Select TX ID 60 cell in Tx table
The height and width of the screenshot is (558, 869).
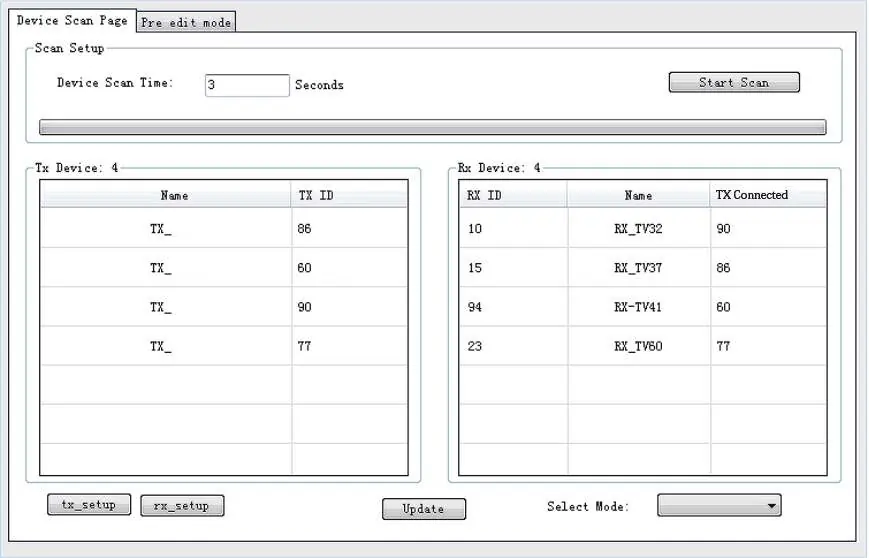(349, 268)
